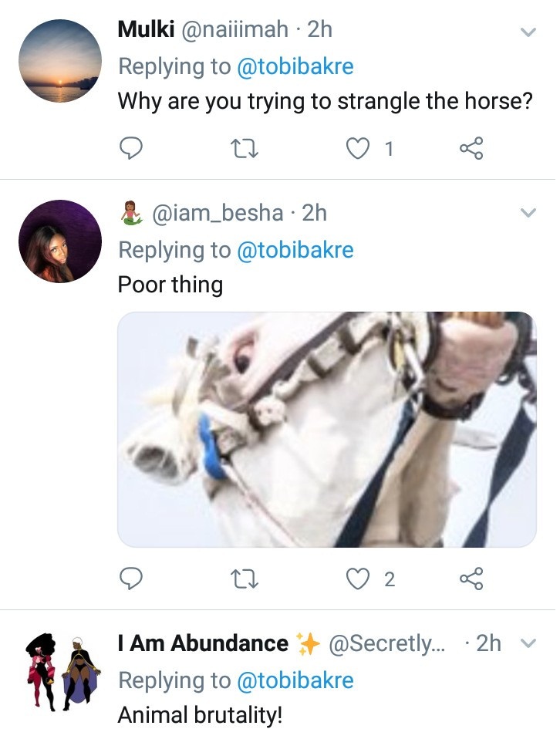Enlarge the white horse photo
560x739 pixels.
326,429
